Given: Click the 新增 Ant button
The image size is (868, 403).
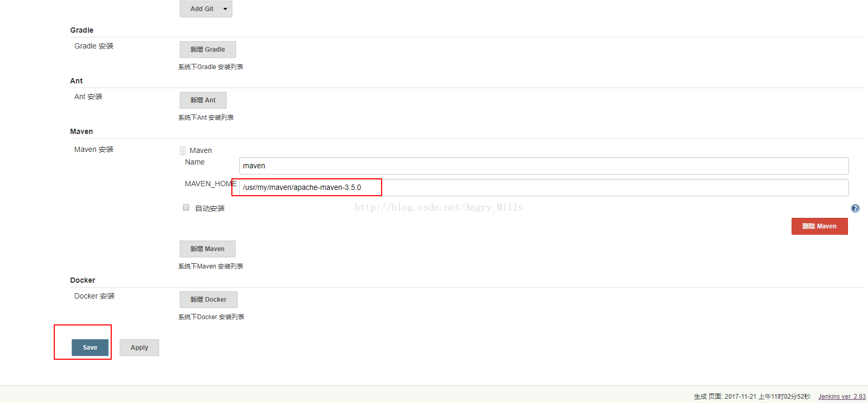Looking at the screenshot, I should 203,100.
